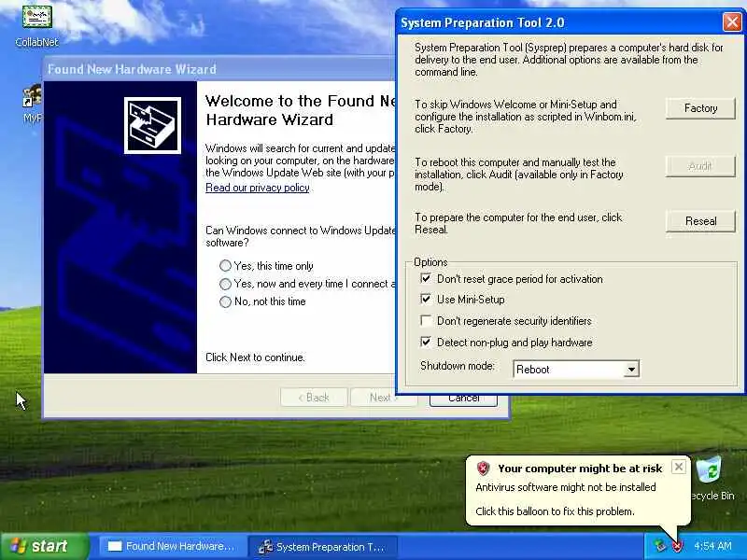Click the red security shield tray icon
Screen dimensions: 747x560
pos(676,546)
